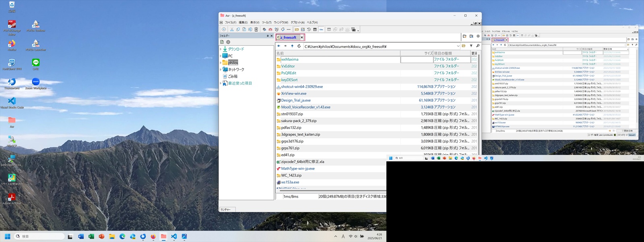Open Word from the taskbar

80,236
